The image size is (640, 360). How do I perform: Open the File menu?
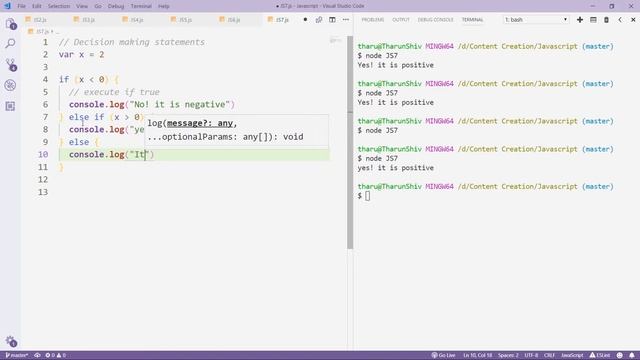point(21,6)
